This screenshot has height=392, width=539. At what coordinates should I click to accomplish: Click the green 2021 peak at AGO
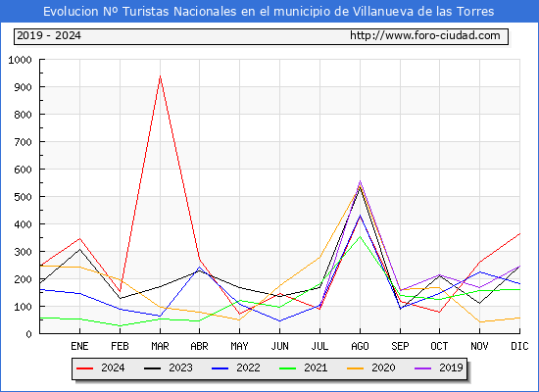(x=360, y=236)
